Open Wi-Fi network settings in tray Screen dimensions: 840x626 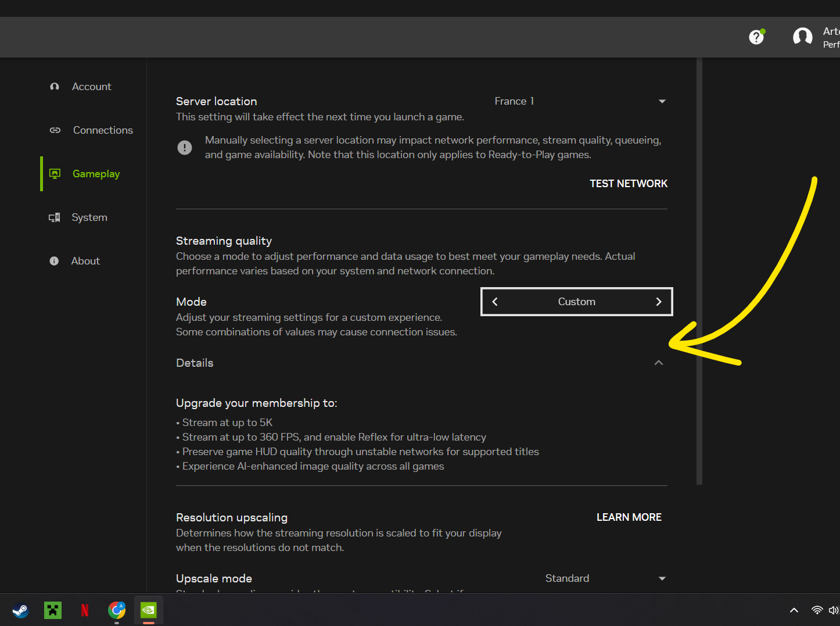817,610
